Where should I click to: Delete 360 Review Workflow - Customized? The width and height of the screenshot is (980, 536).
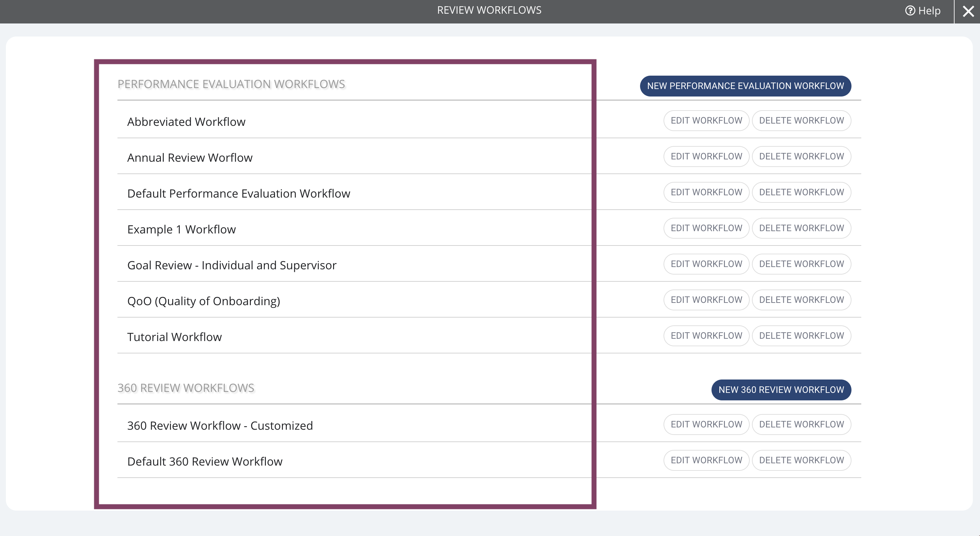[x=801, y=424]
